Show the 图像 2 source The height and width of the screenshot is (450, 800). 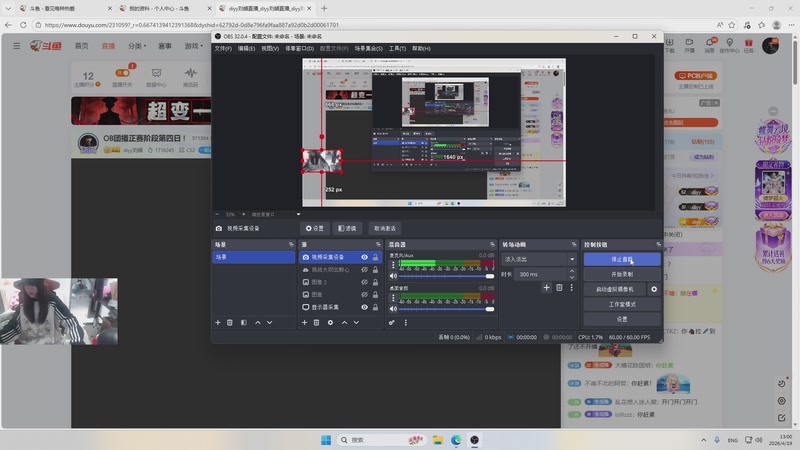point(364,282)
